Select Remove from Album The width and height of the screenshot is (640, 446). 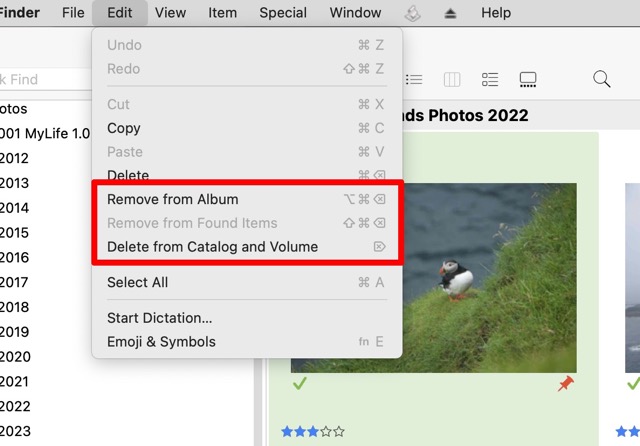tap(247, 199)
